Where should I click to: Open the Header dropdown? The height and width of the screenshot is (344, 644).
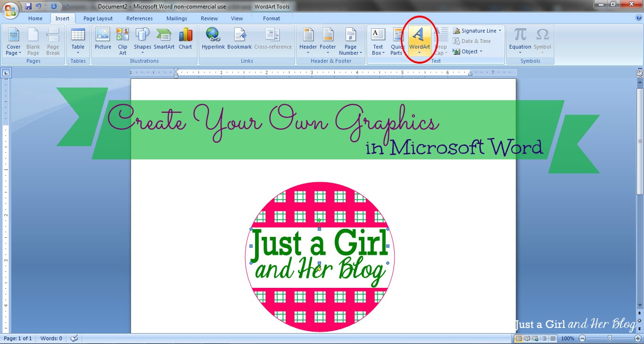click(x=308, y=42)
